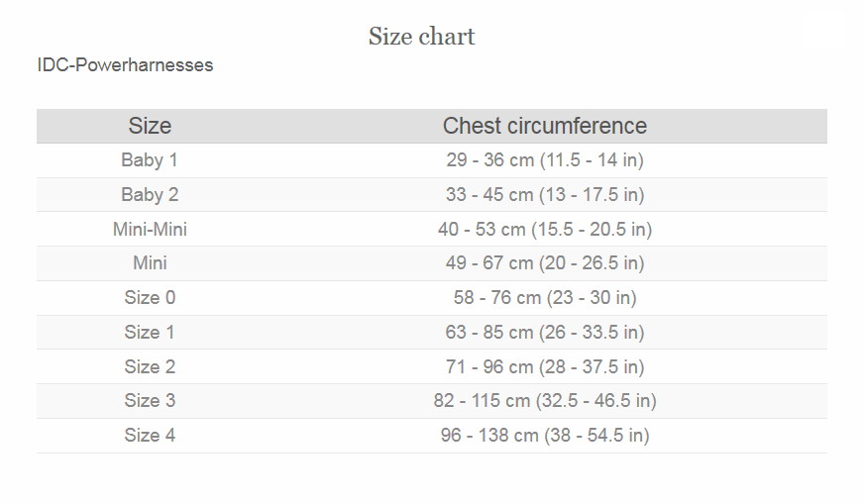
Task: Select the 40 - 53 cm measurement
Action: tap(545, 229)
